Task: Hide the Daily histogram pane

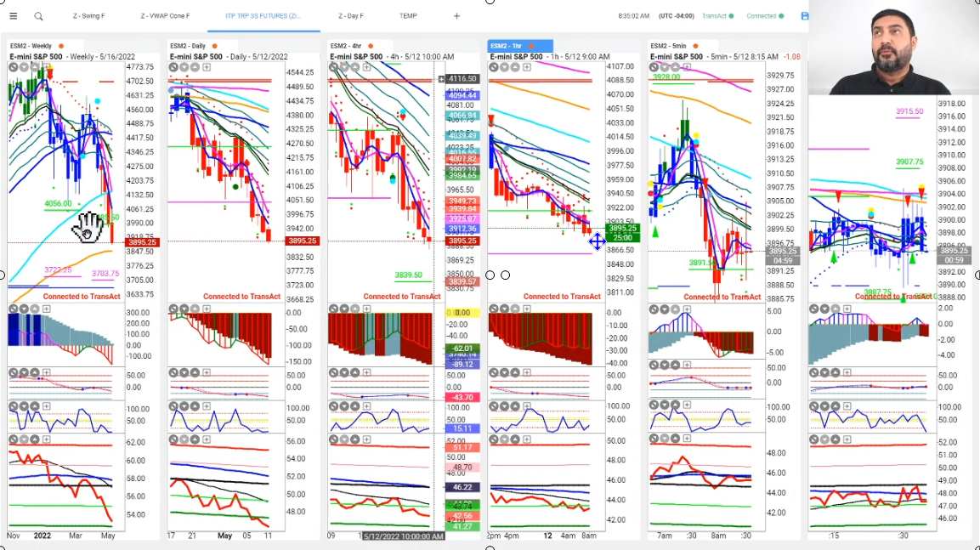Action: tap(173, 309)
